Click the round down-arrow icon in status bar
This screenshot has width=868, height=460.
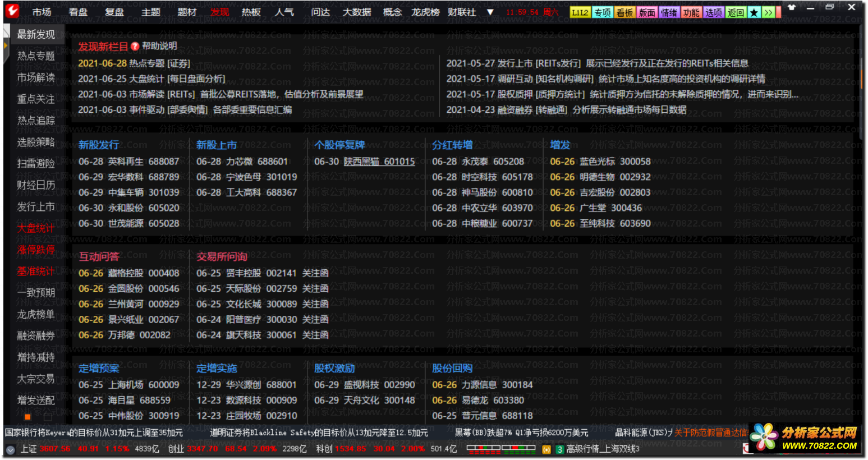10,449
